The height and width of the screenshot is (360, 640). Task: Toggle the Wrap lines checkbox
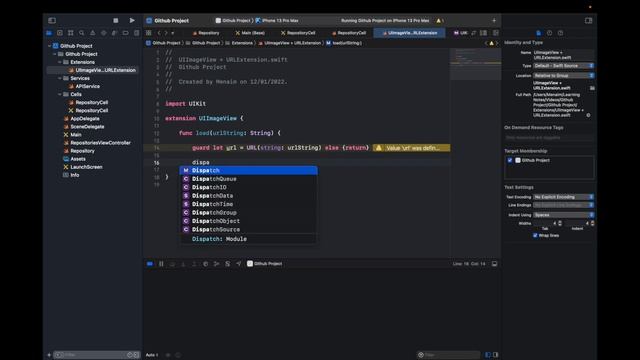tap(535, 236)
